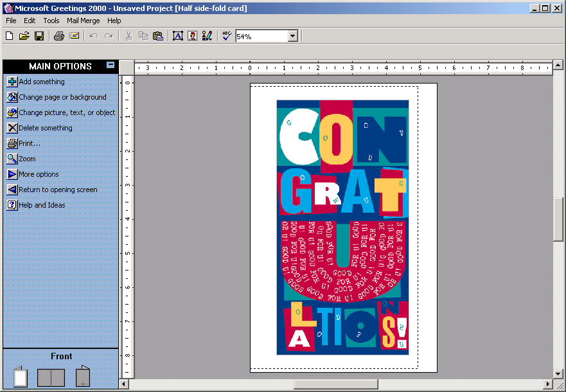Select Return to opening screen

[x=58, y=190]
